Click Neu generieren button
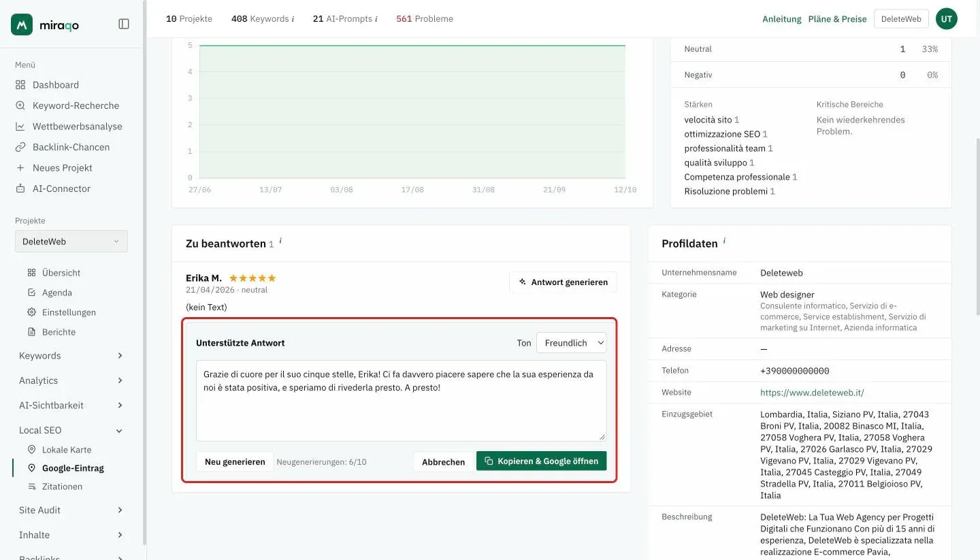The height and width of the screenshot is (560, 980). pos(235,461)
